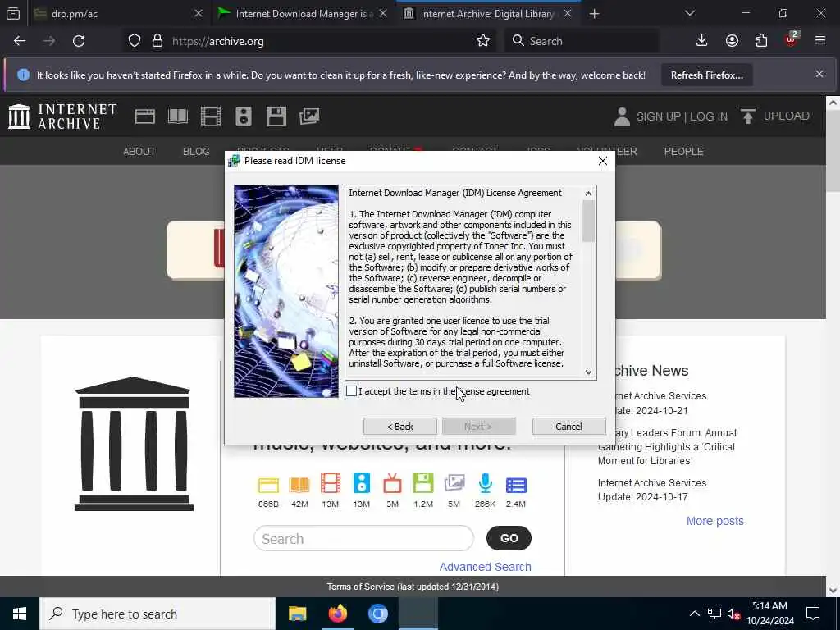Click the Firefox search box
The height and width of the screenshot is (630, 840).
[x=582, y=41]
